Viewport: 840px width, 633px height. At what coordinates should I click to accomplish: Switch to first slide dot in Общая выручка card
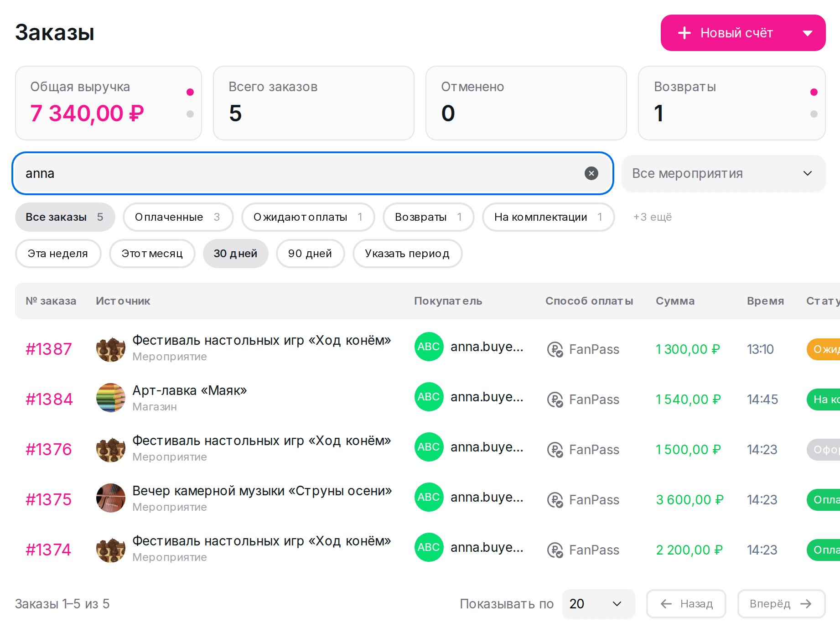(x=190, y=92)
